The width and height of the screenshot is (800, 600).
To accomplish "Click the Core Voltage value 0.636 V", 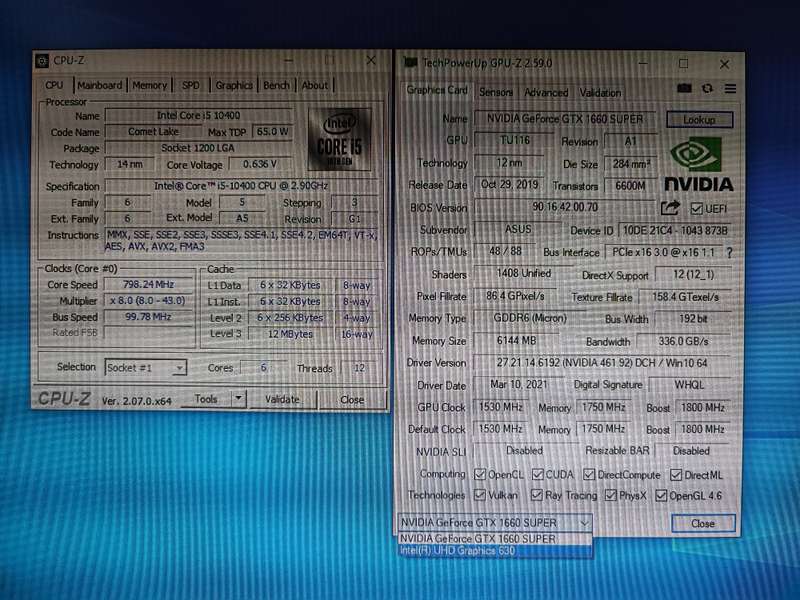I will coord(260,164).
